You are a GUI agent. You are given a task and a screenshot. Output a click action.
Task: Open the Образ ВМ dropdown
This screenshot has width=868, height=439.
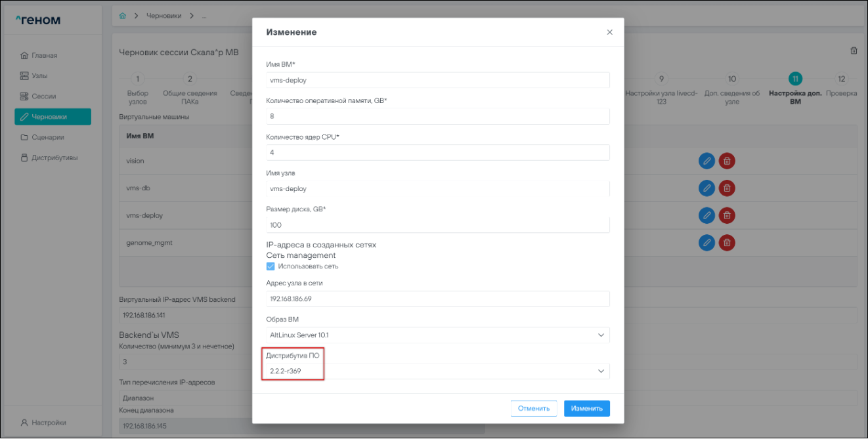point(437,335)
